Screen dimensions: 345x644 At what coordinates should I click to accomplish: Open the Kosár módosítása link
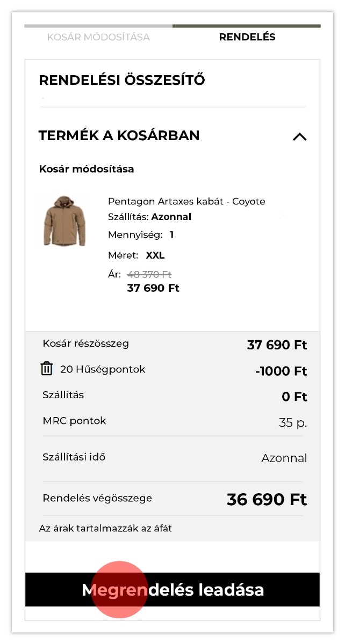87,169
